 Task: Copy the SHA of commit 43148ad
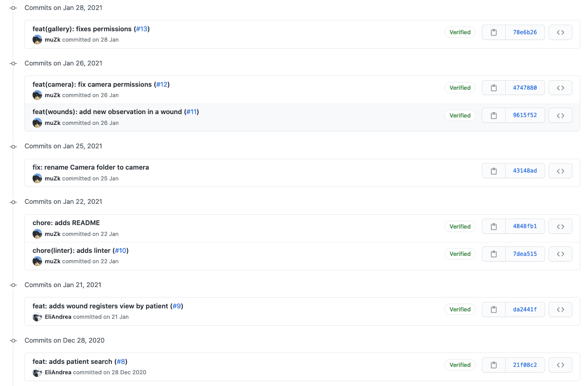tap(493, 171)
